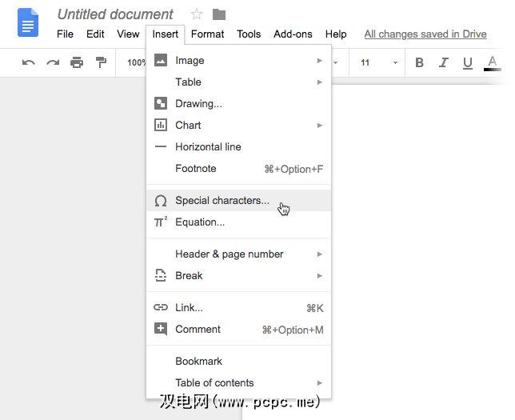
Task: Toggle Italic formatting
Action: click(x=443, y=62)
